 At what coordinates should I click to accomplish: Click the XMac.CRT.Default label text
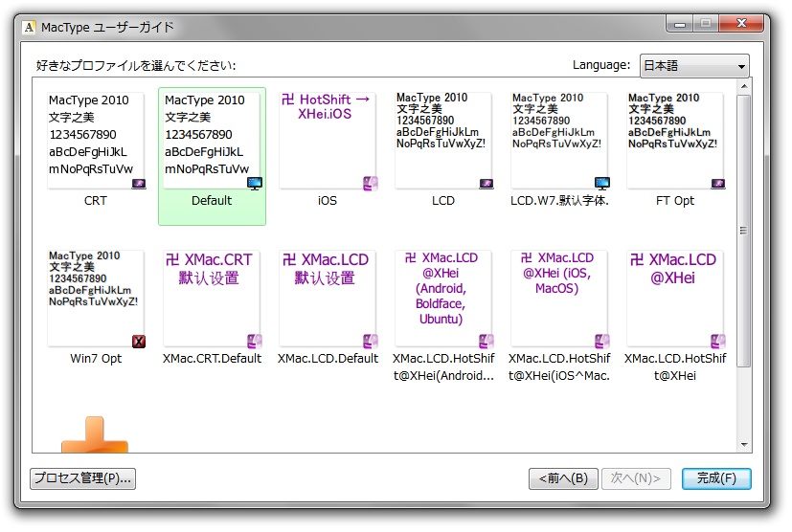[212, 359]
